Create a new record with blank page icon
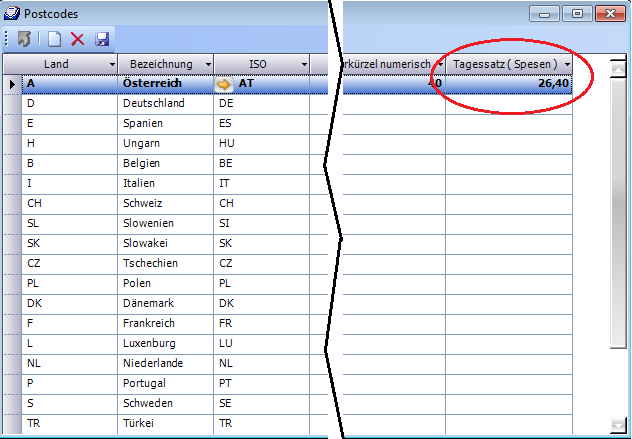Viewport: 632px width, 439px height. (55, 39)
